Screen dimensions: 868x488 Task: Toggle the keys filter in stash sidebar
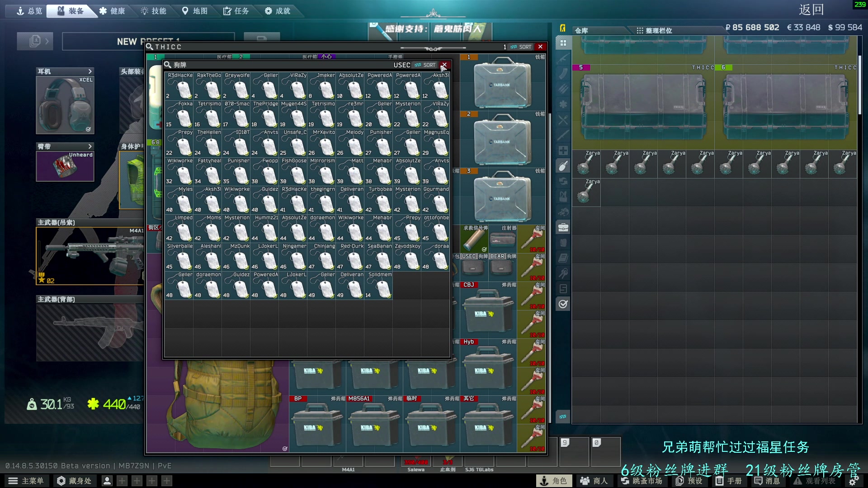click(x=563, y=273)
